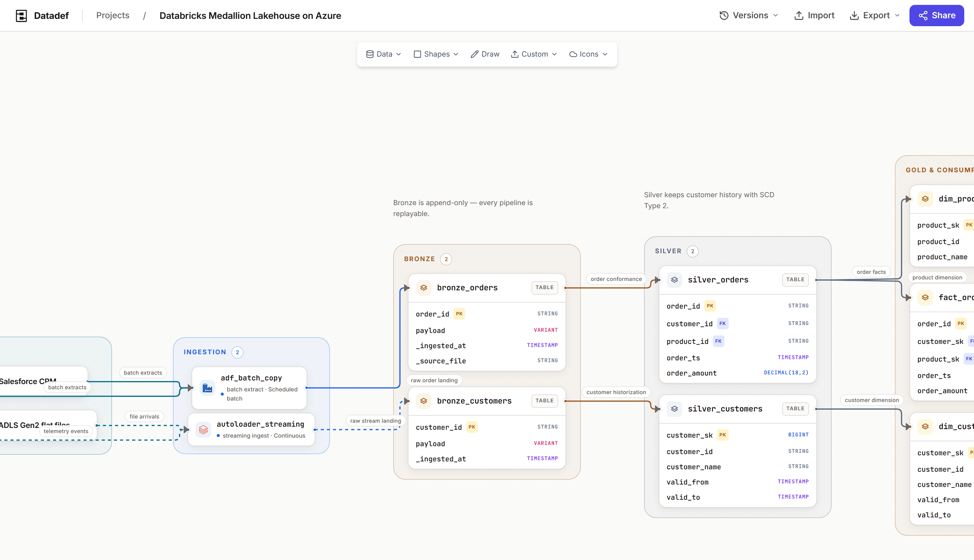Open the Versions history clock icon
The height and width of the screenshot is (560, 974).
(x=724, y=16)
